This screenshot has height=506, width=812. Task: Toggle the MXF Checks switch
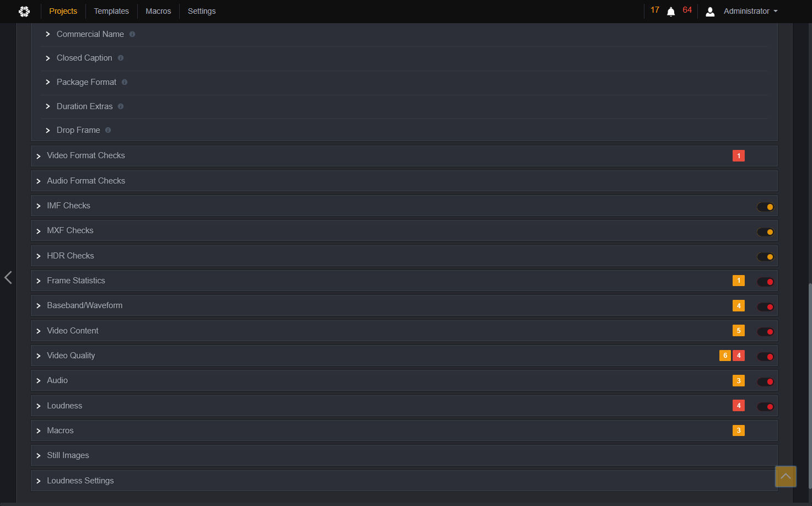[x=765, y=232]
